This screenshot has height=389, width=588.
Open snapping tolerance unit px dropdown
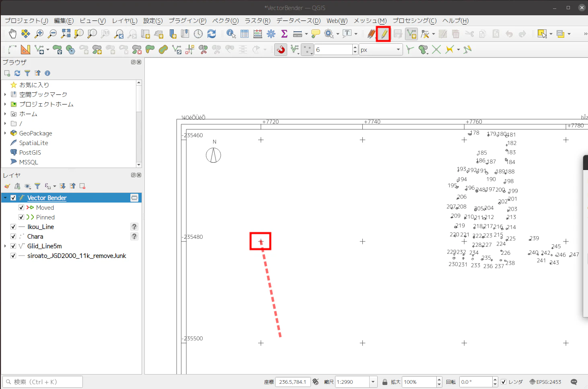(380, 49)
